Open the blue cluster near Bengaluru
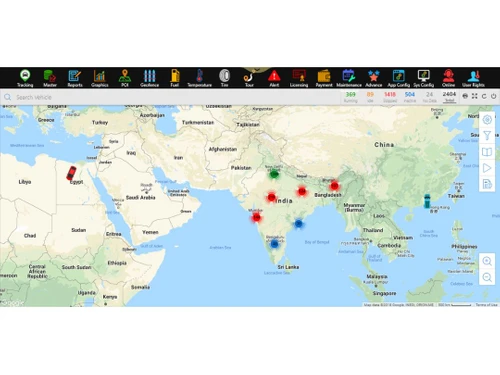 click(x=274, y=244)
